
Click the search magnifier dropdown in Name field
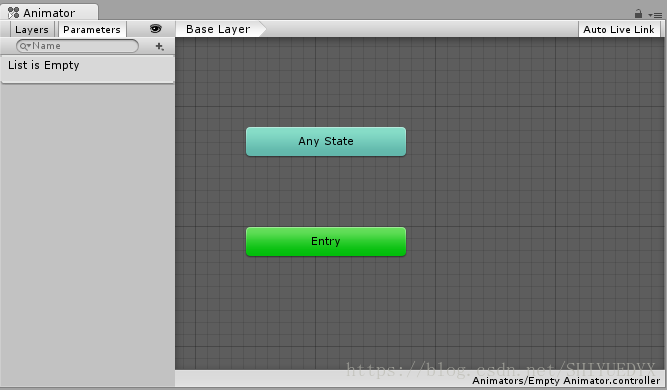pyautogui.click(x=26, y=46)
